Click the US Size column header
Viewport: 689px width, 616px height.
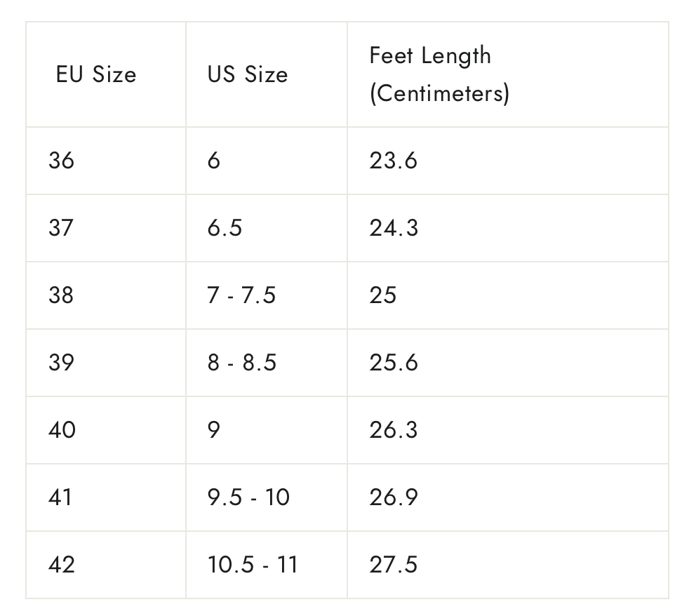click(x=248, y=74)
